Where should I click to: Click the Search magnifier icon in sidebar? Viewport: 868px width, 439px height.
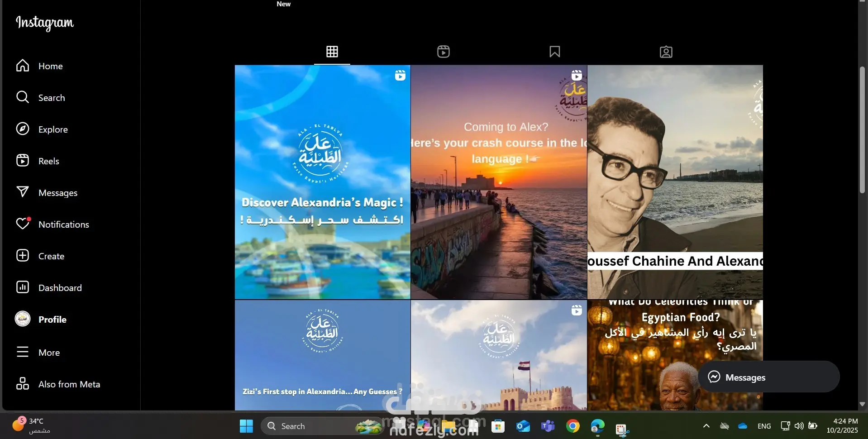(23, 97)
